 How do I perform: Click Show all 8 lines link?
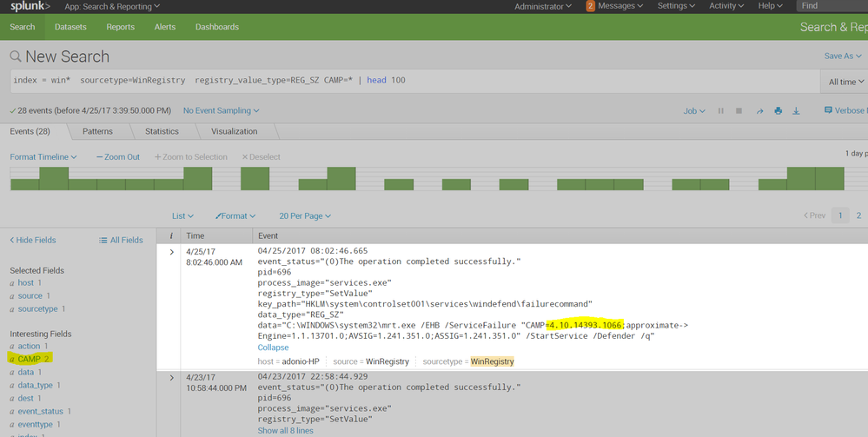[x=285, y=430]
